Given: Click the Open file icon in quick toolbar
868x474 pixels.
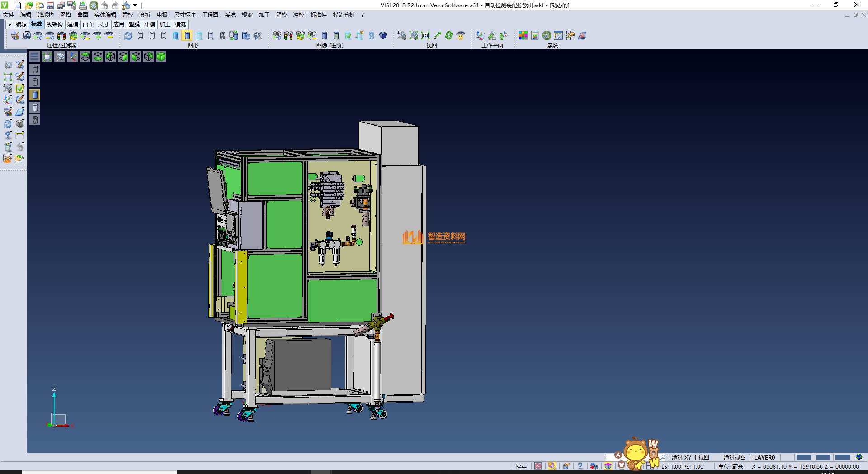Looking at the screenshot, I should click(x=28, y=5).
